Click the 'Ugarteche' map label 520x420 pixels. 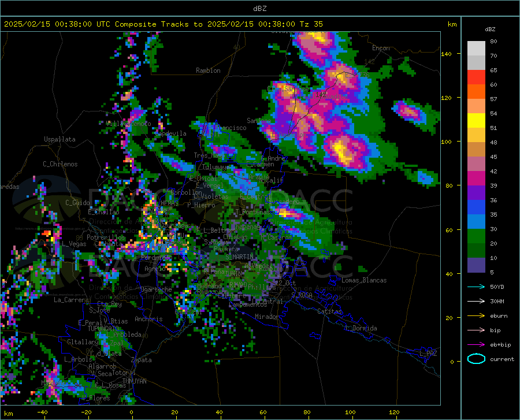(x=156, y=289)
